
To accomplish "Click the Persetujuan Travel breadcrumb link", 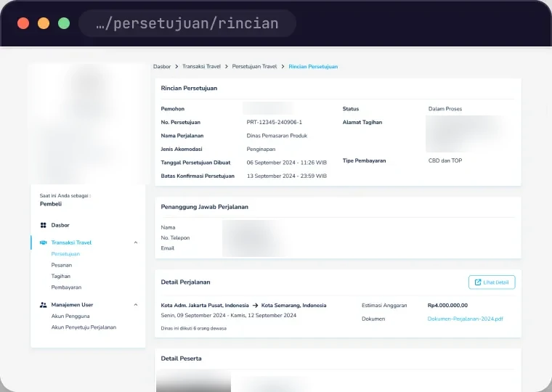I will [254, 67].
